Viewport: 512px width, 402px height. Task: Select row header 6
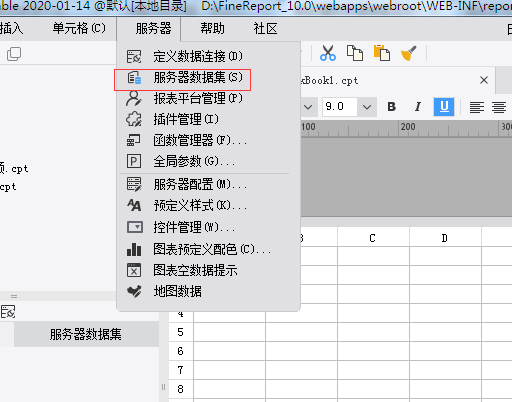click(x=181, y=351)
